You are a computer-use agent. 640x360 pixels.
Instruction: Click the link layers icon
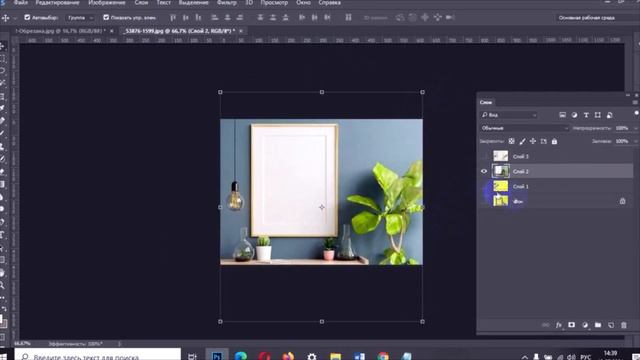[546, 325]
